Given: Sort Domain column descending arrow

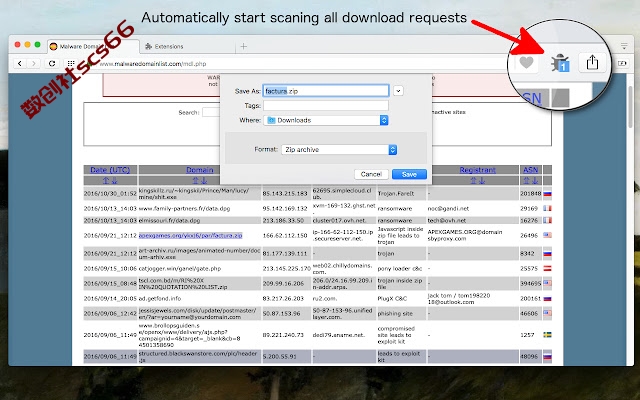Looking at the screenshot, I should (204, 180).
